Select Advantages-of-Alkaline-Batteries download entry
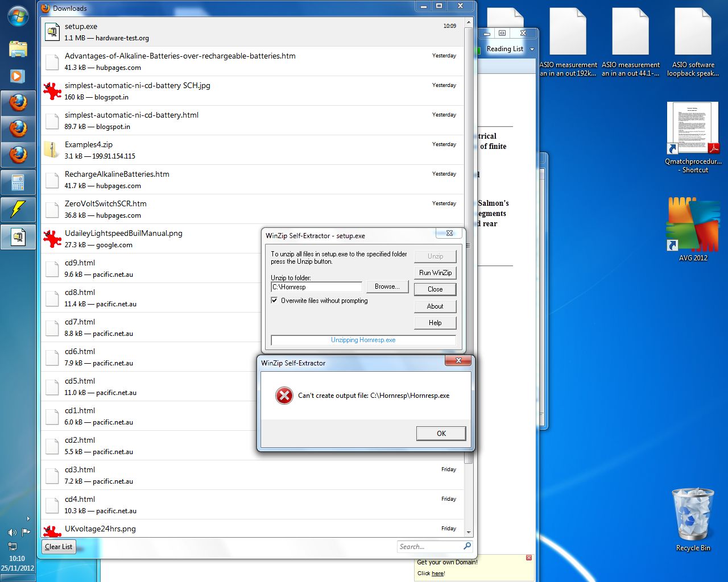 [253, 61]
